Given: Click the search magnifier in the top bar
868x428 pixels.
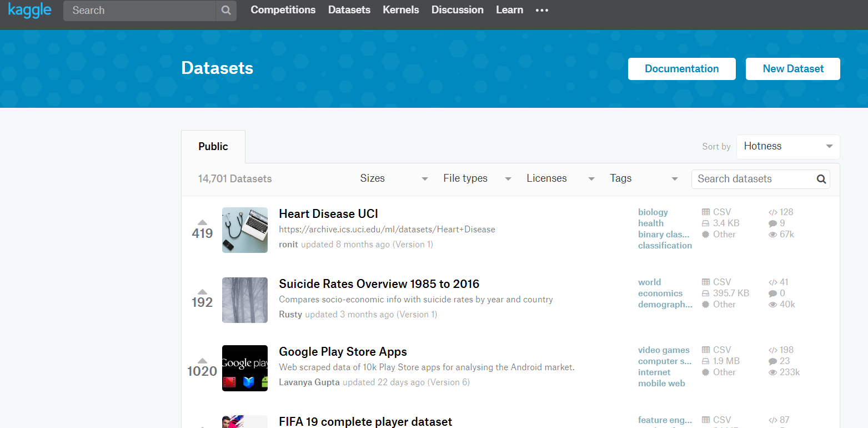Looking at the screenshot, I should [x=225, y=10].
